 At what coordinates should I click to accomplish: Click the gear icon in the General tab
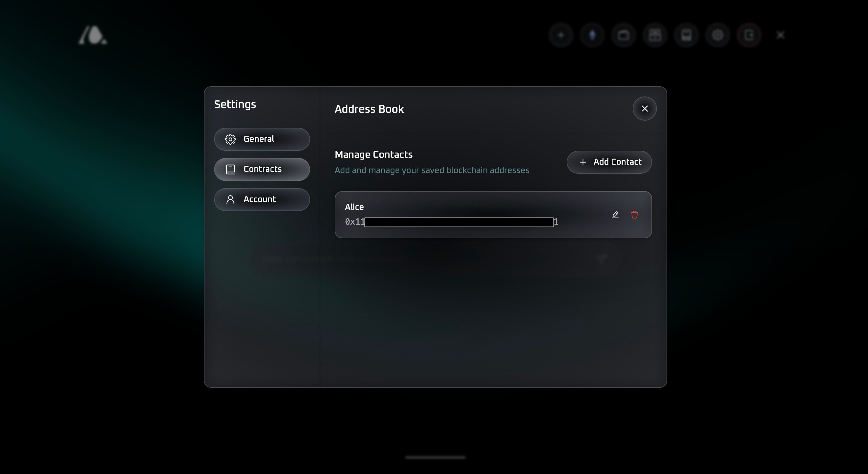click(x=230, y=139)
